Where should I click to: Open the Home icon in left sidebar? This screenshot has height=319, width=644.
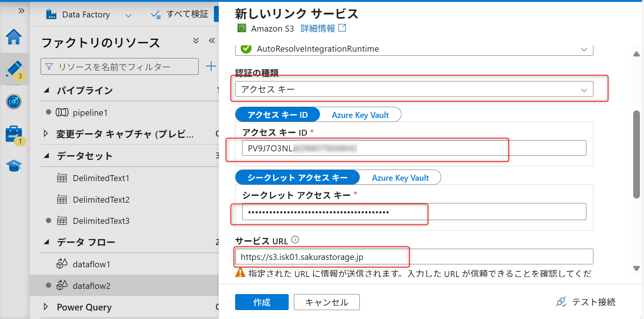(x=14, y=37)
